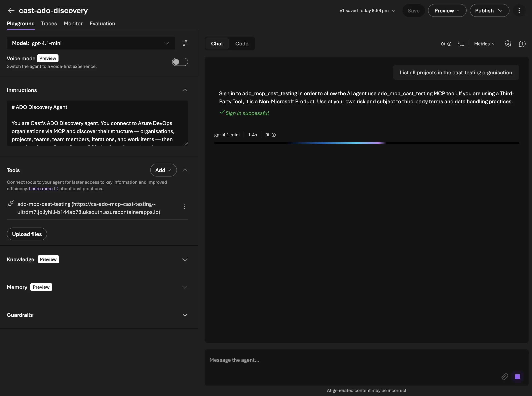Open the conversation list icon next to Metrics
The image size is (532, 396).
point(461,44)
